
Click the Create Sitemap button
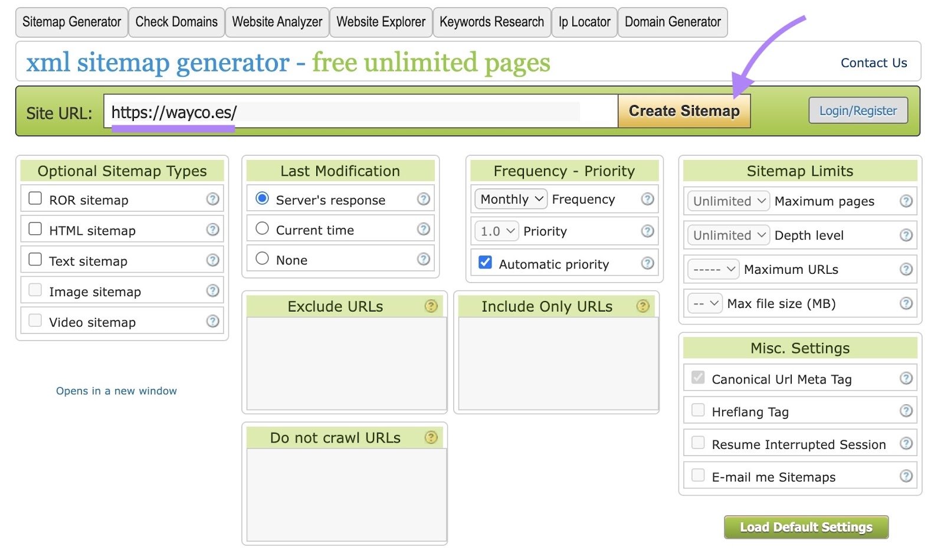[x=684, y=111]
